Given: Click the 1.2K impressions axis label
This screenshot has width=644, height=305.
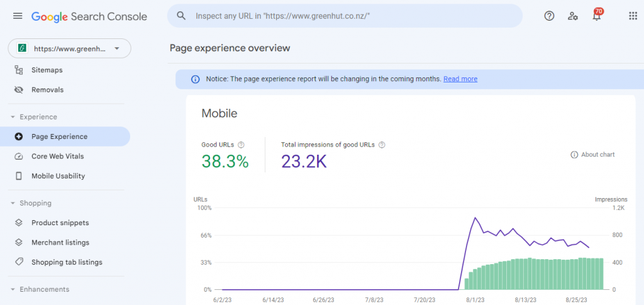Looking at the screenshot, I should coord(618,208).
